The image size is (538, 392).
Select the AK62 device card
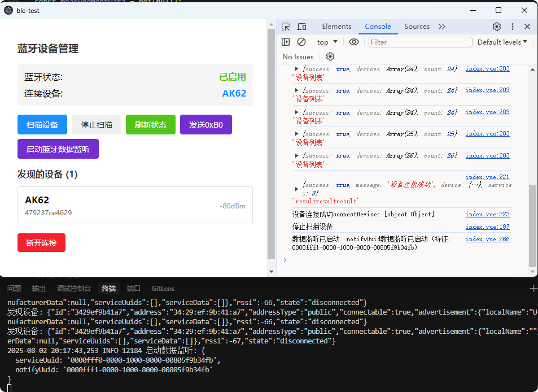click(135, 205)
